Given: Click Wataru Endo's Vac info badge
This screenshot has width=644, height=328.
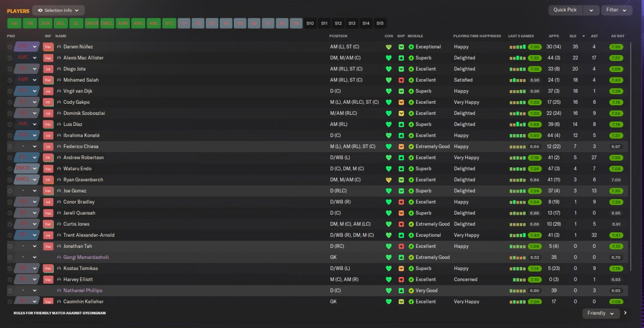Looking at the screenshot, I should tap(48, 169).
